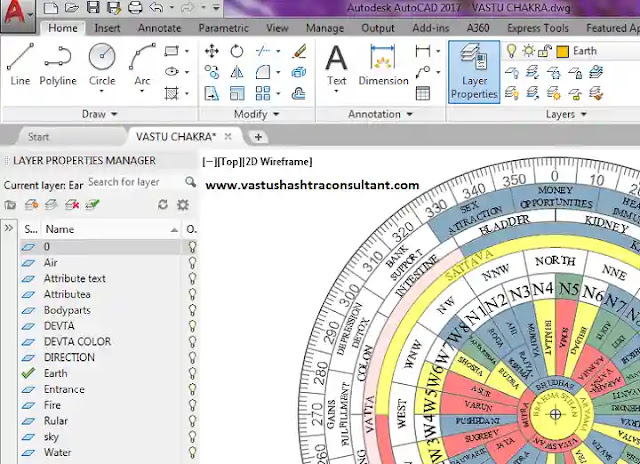This screenshot has width=640, height=464.
Task: Click the new drawing tab plus button
Action: click(x=258, y=137)
